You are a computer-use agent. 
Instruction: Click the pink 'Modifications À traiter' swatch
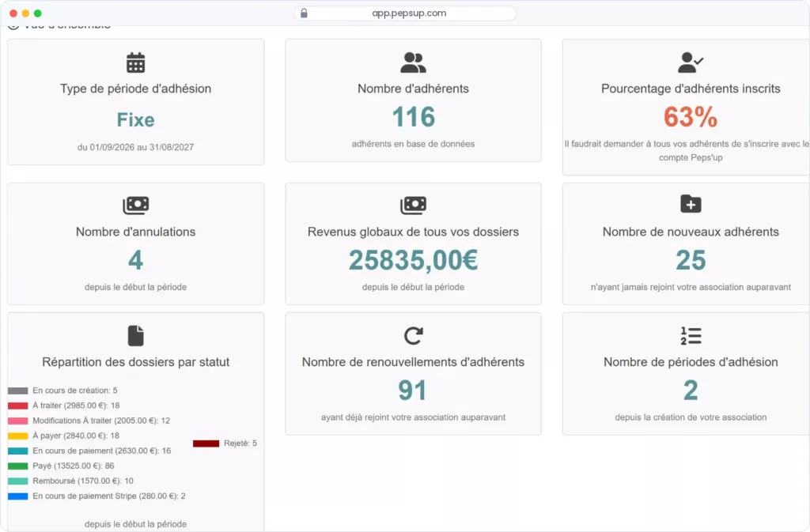(18, 421)
